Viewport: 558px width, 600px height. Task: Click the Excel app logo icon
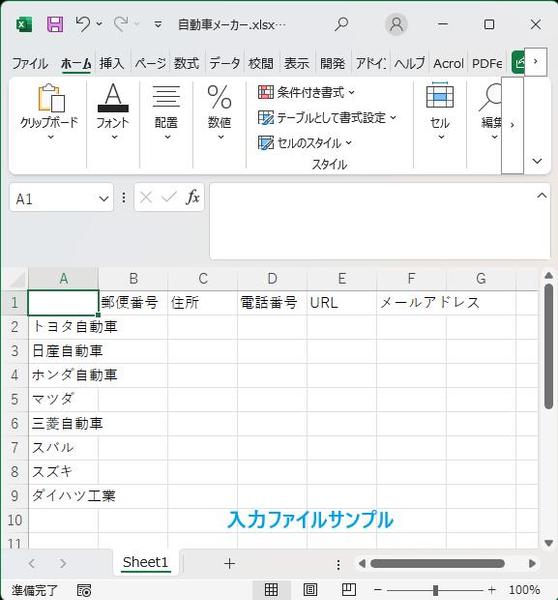click(x=24, y=25)
